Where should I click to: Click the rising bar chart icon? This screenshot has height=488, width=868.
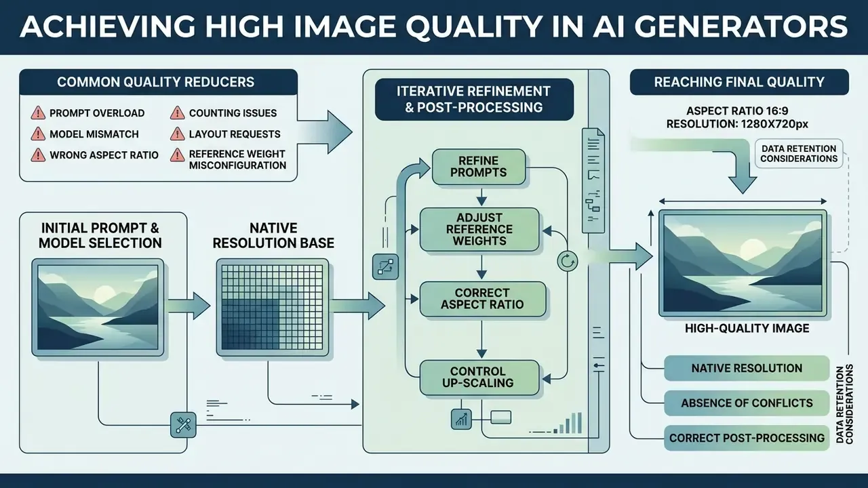[x=567, y=424]
